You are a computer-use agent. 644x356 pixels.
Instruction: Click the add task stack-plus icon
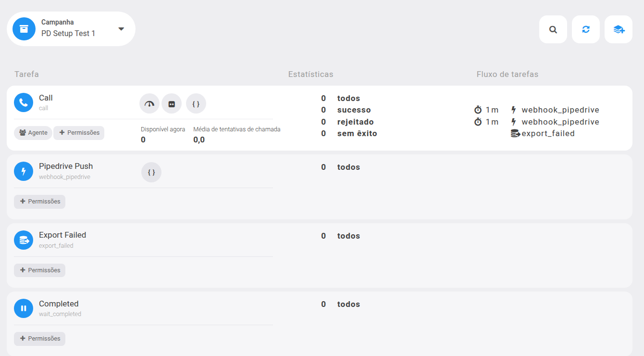click(x=619, y=29)
